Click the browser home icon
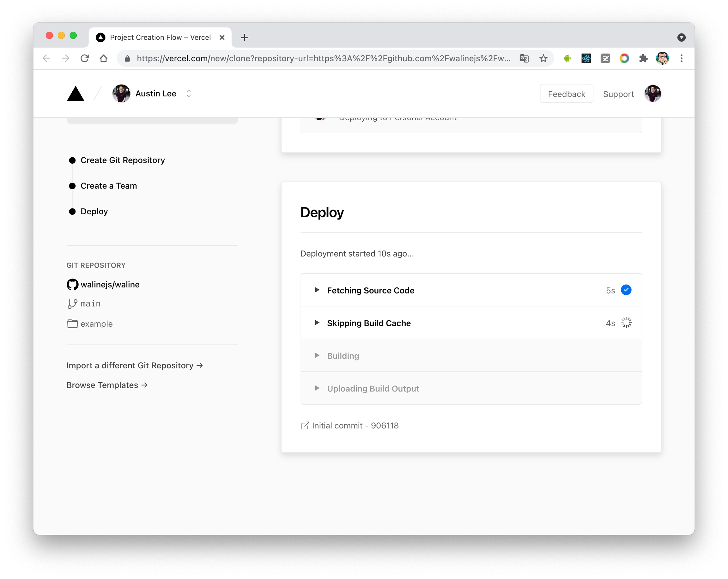The width and height of the screenshot is (728, 579). point(104,58)
